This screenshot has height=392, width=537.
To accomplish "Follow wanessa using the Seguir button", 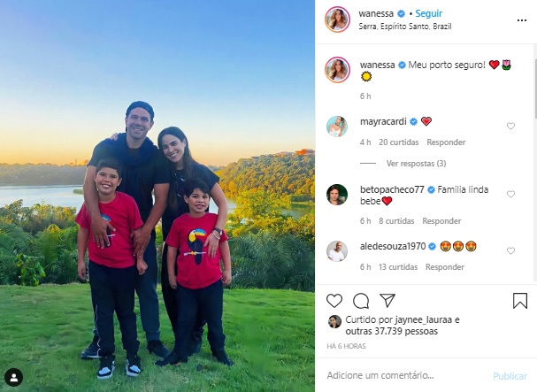I will click(428, 13).
